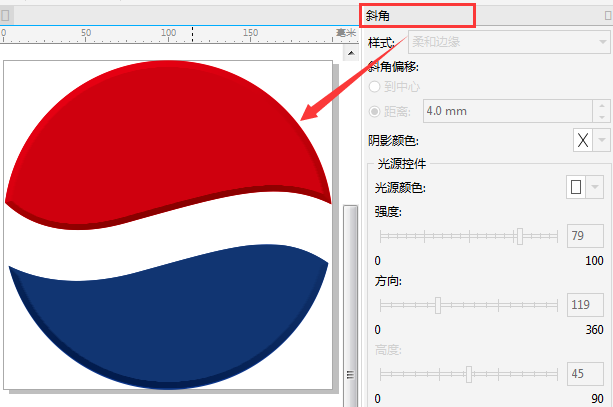Click the 强度 value box showing 79
This screenshot has height=407, width=613.
coord(585,236)
